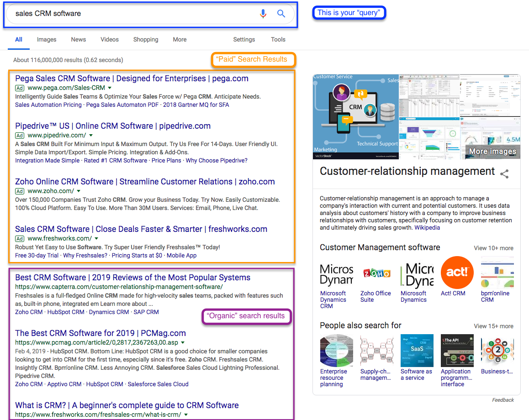Open Application programming interface thumbnail

tap(457, 351)
